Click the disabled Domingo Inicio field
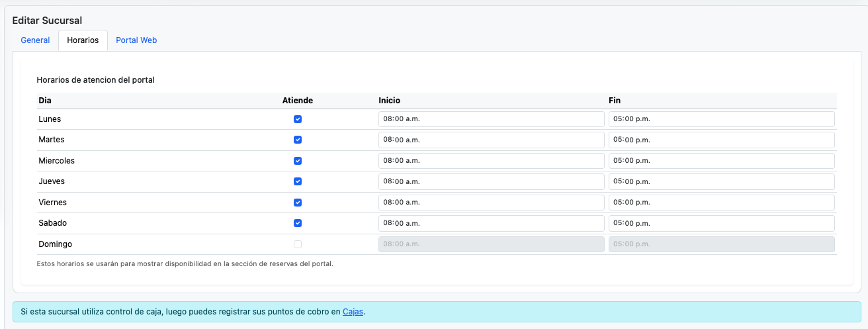The image size is (868, 329). coord(492,244)
